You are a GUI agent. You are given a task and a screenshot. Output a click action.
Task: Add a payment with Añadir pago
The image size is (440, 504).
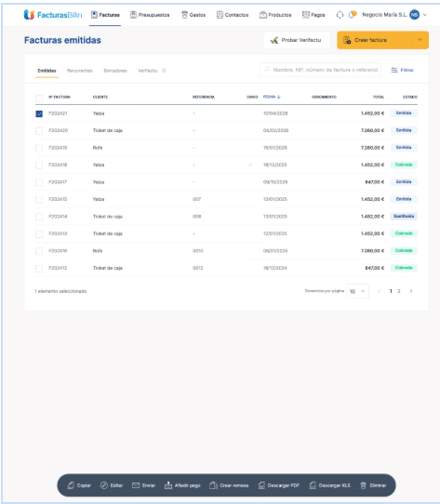click(182, 485)
